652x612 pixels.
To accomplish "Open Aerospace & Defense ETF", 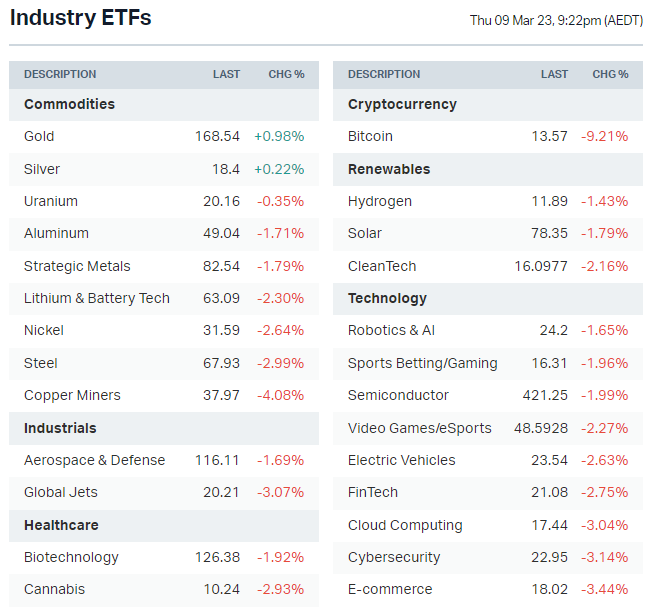I will [94, 460].
